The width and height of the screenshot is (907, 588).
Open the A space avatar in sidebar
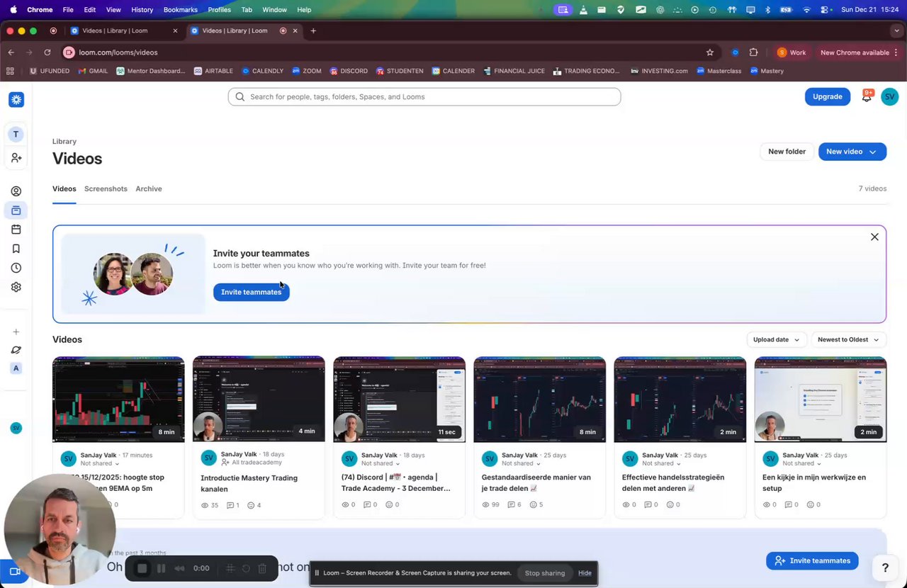pyautogui.click(x=16, y=368)
